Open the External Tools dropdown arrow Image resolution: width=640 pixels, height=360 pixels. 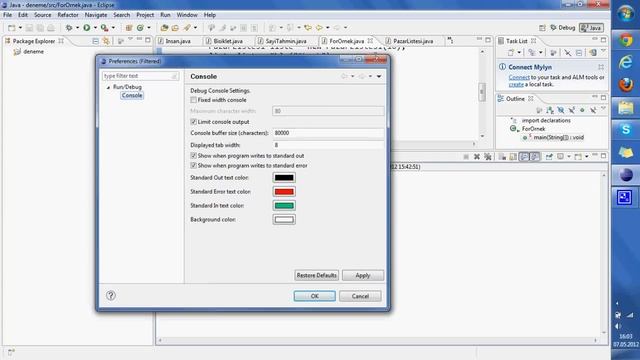coord(113,28)
